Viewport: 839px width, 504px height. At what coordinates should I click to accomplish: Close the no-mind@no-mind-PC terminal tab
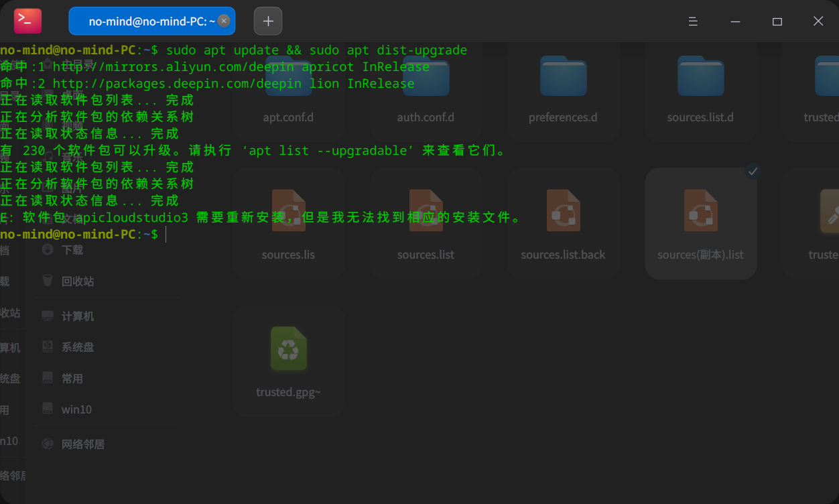(x=224, y=21)
